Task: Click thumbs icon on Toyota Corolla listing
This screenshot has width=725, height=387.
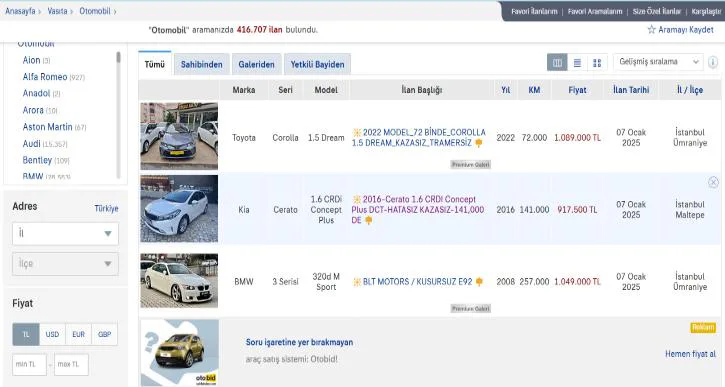Action: click(479, 143)
